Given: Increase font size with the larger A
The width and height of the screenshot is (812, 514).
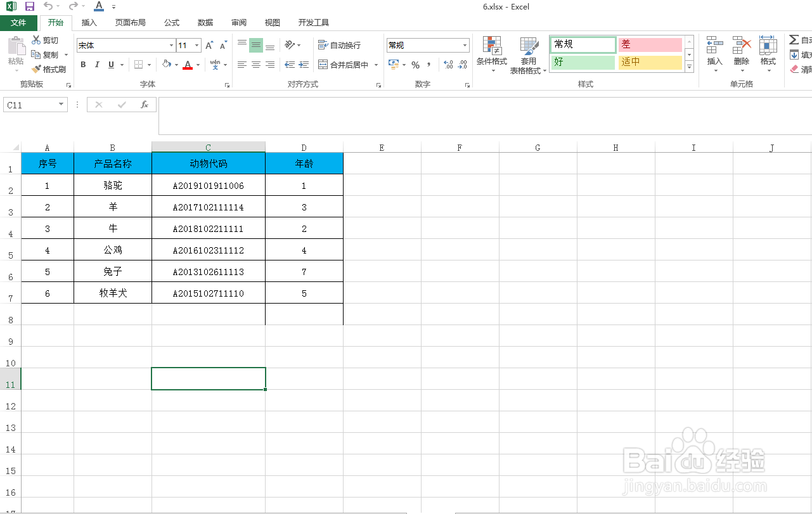Looking at the screenshot, I should 209,46.
